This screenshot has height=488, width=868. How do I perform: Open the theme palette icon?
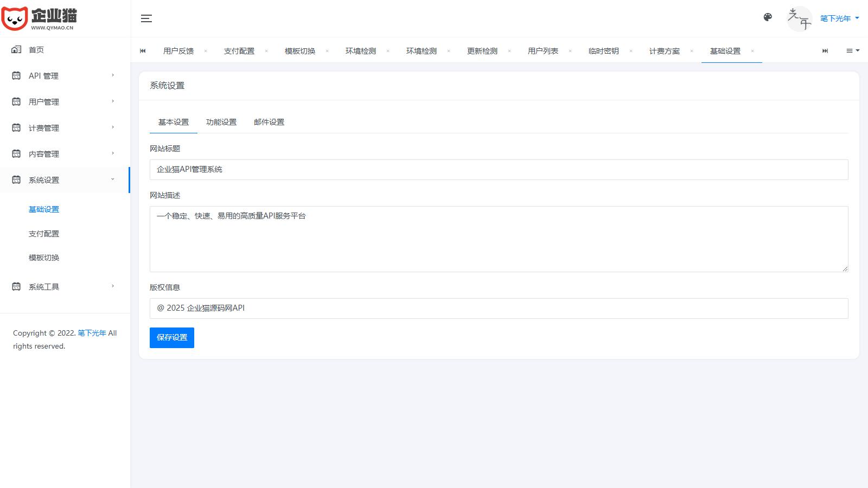tap(768, 17)
